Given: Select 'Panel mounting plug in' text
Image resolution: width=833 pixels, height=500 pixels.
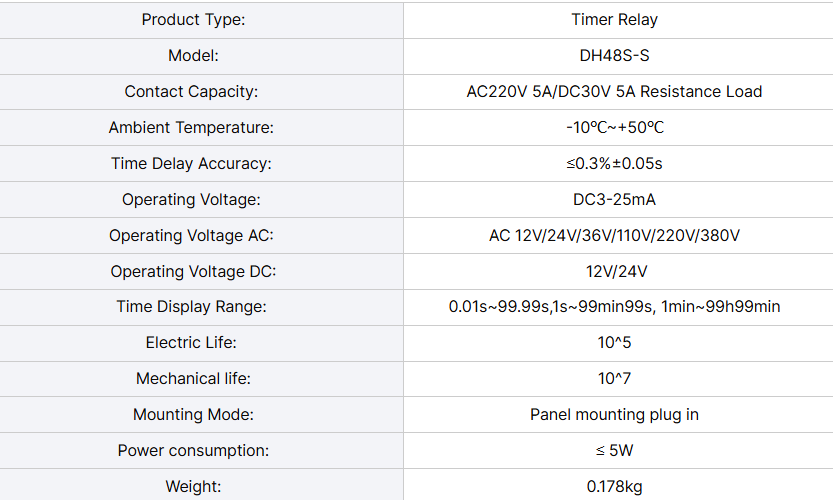Looking at the screenshot, I should [615, 414].
